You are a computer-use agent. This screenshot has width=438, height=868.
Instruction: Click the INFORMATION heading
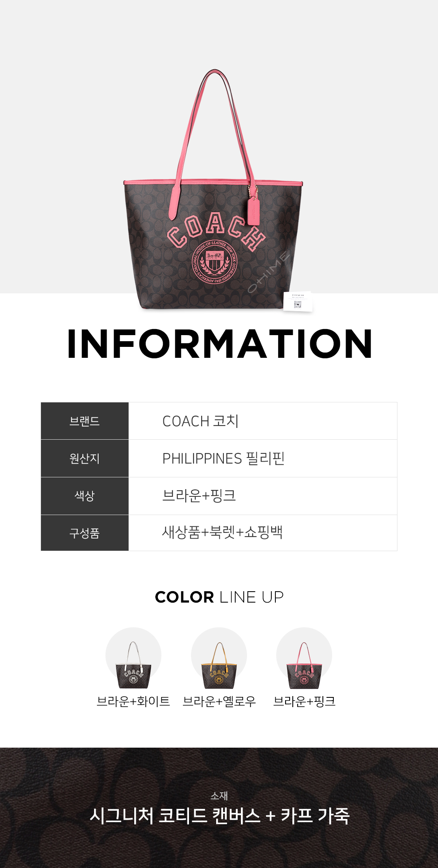pyautogui.click(x=219, y=344)
